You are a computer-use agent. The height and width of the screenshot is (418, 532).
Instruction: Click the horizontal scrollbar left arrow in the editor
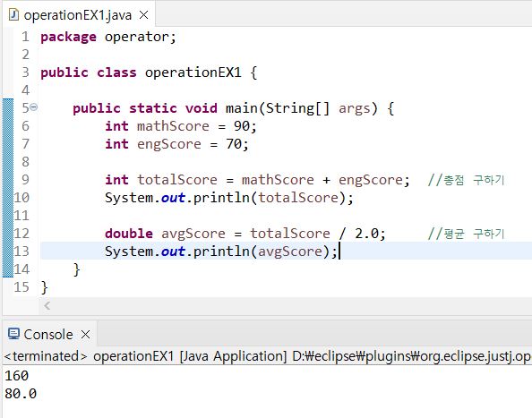pos(47,306)
